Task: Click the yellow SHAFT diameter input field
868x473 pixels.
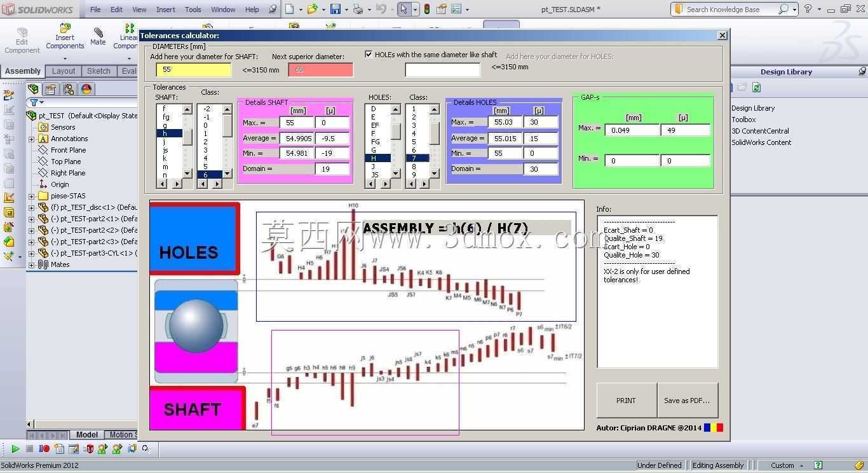Action: [x=194, y=70]
